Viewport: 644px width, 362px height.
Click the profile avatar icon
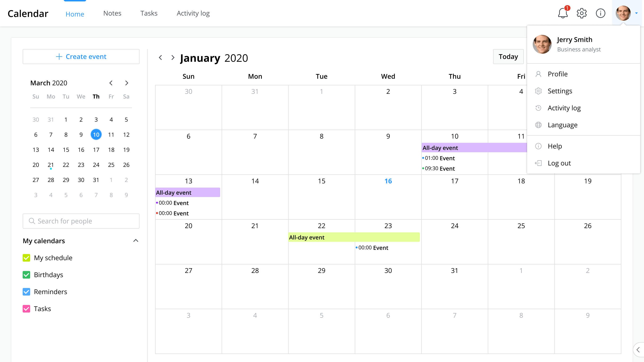[x=624, y=13]
